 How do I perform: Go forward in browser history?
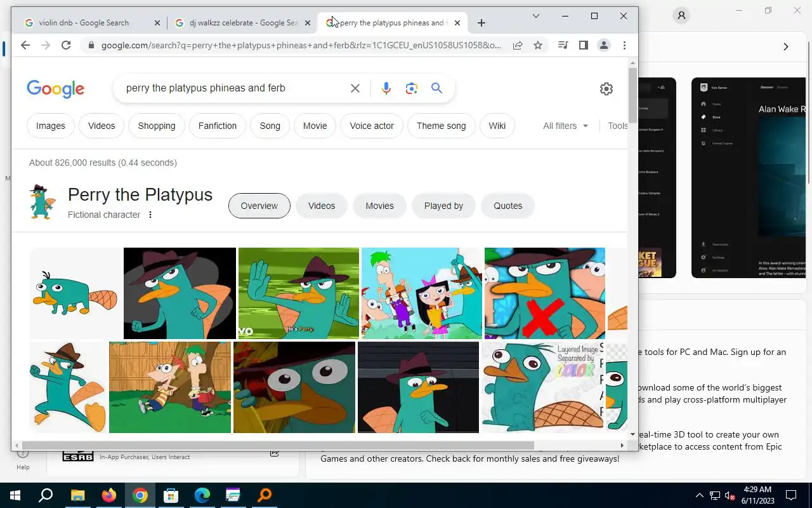click(45, 45)
